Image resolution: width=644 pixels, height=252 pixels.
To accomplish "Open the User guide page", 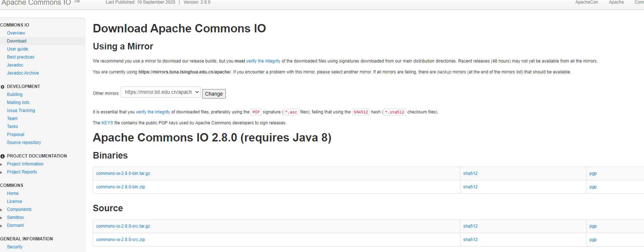I will point(17,49).
